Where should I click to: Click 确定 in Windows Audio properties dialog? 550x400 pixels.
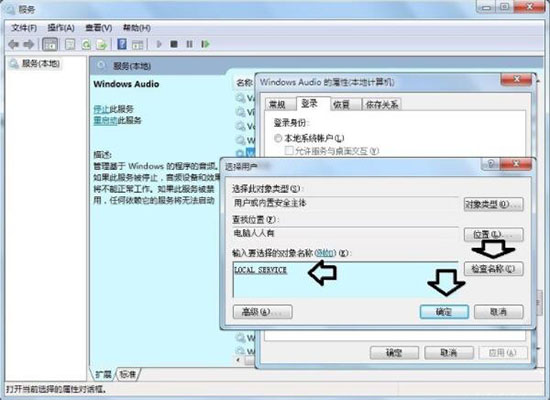tap(394, 353)
